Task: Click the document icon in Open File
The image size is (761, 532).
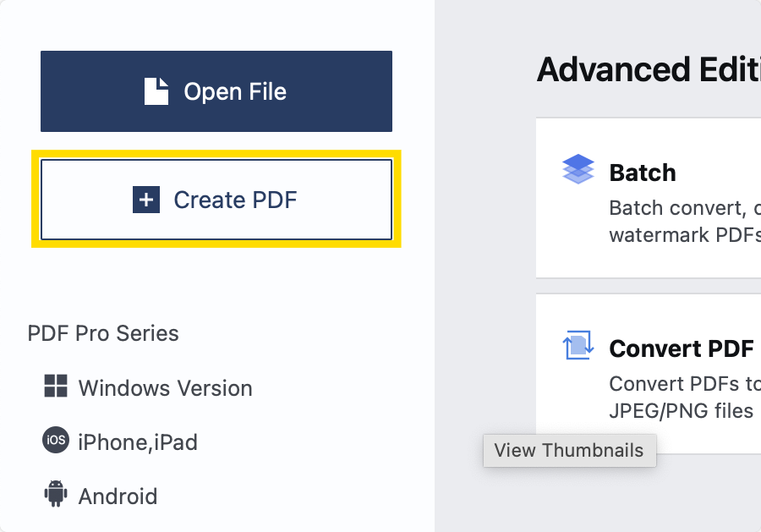Action: click(x=156, y=91)
